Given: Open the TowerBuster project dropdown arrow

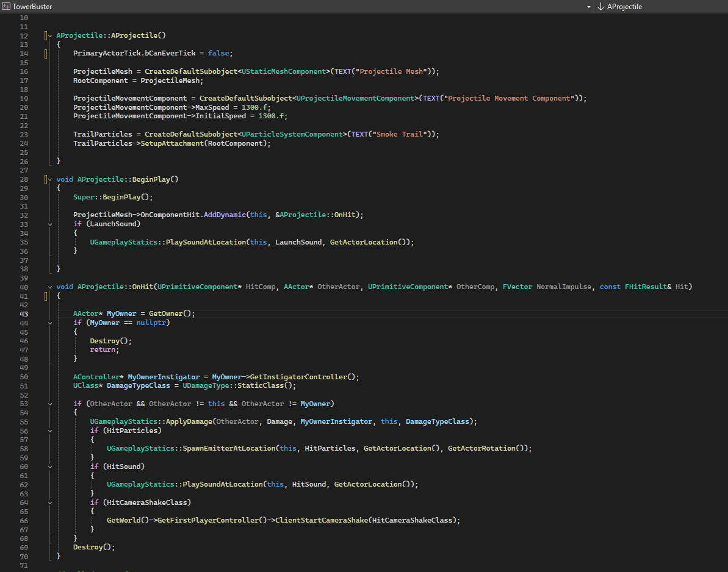Looking at the screenshot, I should click(x=588, y=7).
